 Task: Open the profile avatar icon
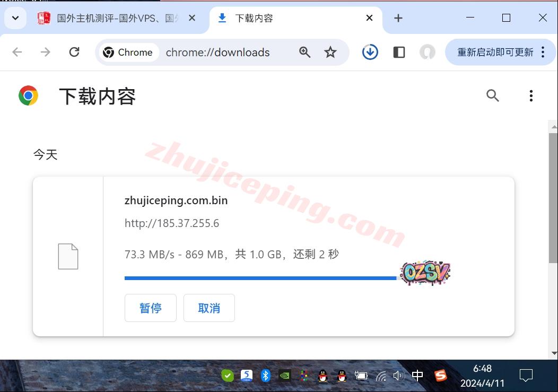click(427, 52)
